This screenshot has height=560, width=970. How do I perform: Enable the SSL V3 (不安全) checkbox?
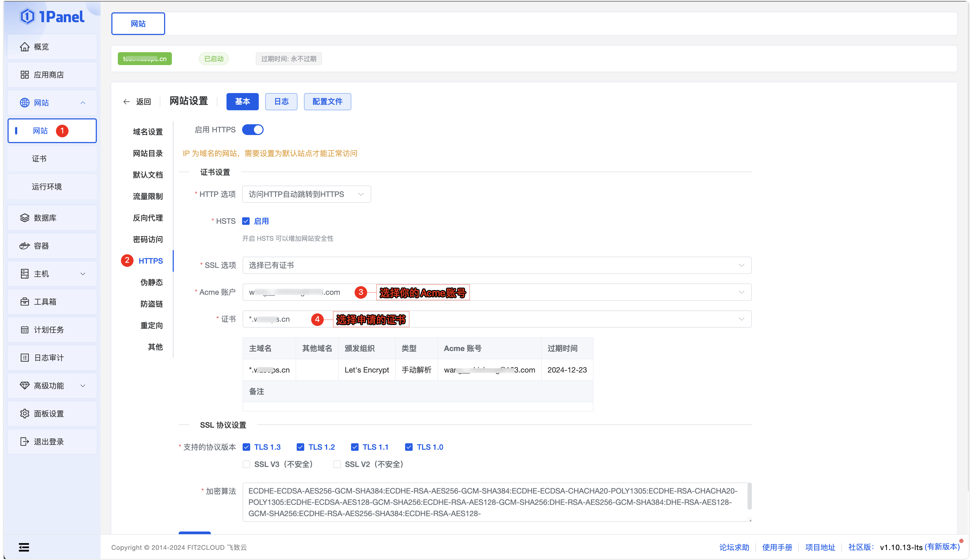click(x=247, y=464)
